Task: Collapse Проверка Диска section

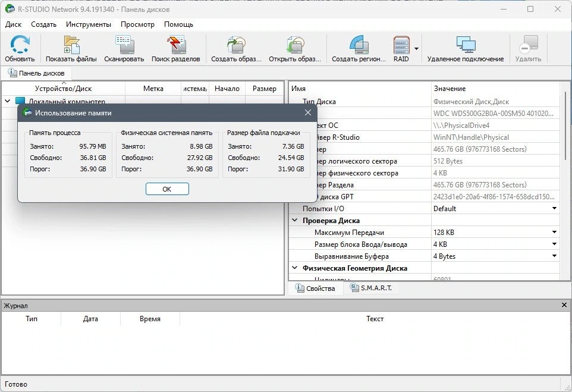Action: [x=295, y=220]
